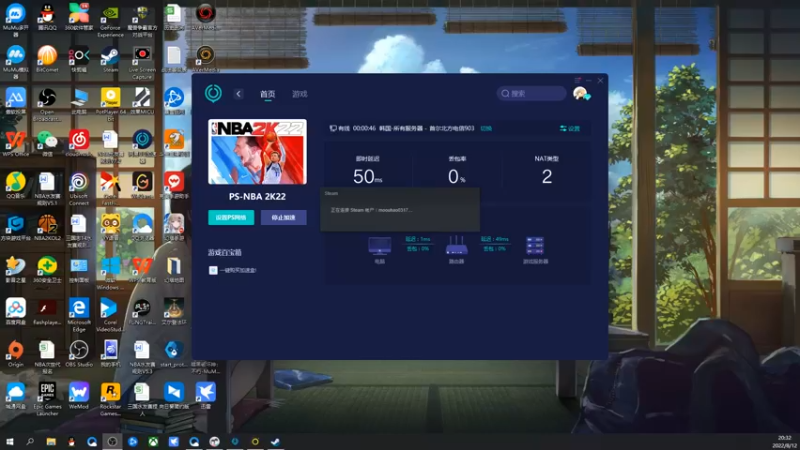This screenshot has width=800, height=450.
Task: Open Rockstar Games launcher desktop icon
Action: click(110, 399)
